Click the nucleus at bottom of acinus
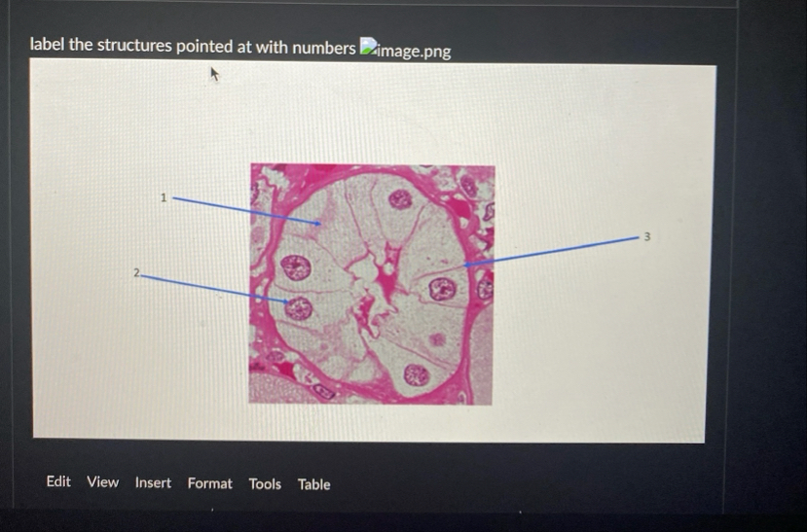 pyautogui.click(x=417, y=374)
